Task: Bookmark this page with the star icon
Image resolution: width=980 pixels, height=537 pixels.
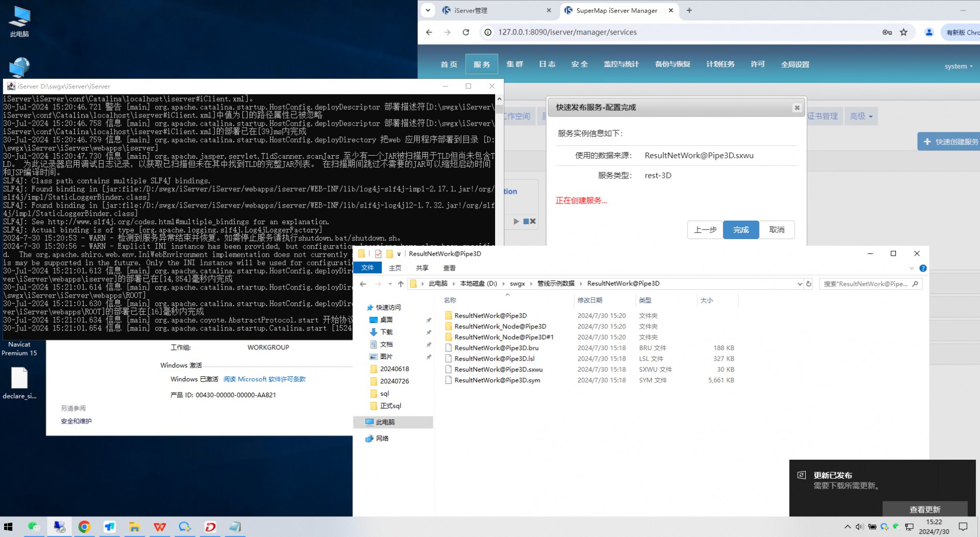Action: [904, 32]
